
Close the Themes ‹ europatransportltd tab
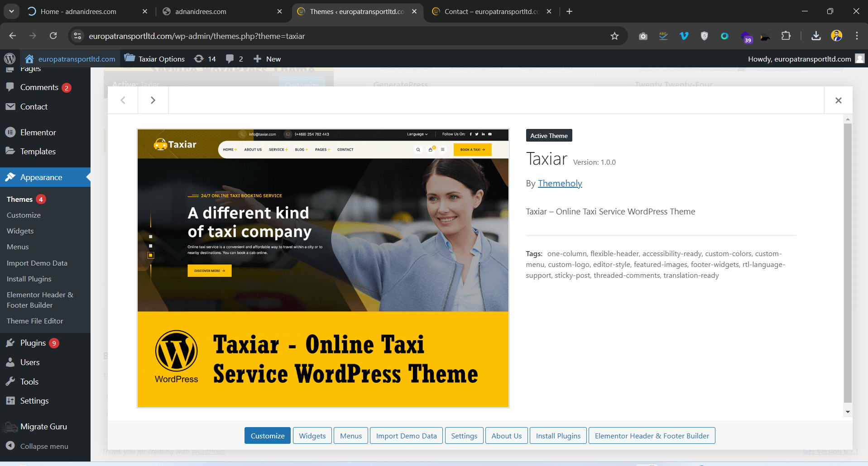click(x=414, y=11)
